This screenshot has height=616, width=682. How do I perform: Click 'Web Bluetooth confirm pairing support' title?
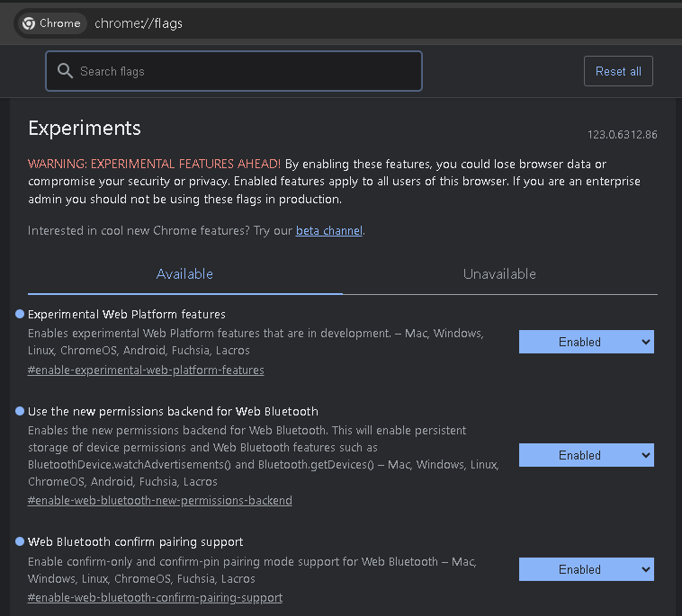[x=135, y=541]
